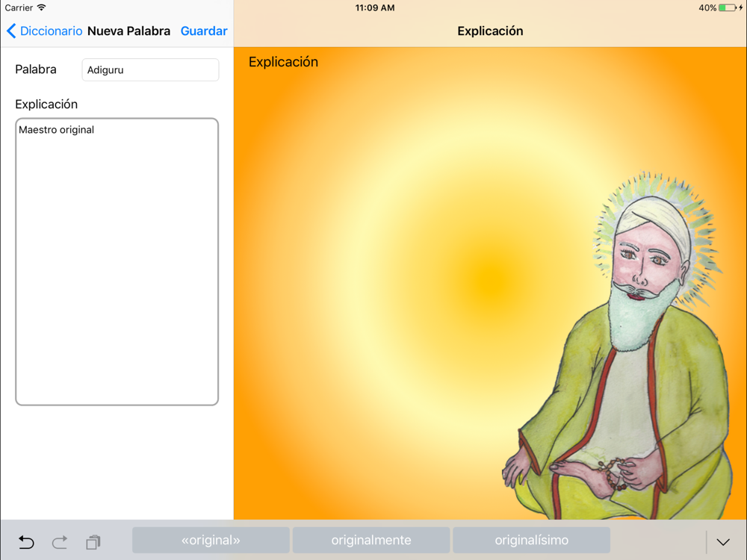Viewport: 747px width, 560px height.
Task: Focus the Explicación text area
Action: [x=117, y=261]
